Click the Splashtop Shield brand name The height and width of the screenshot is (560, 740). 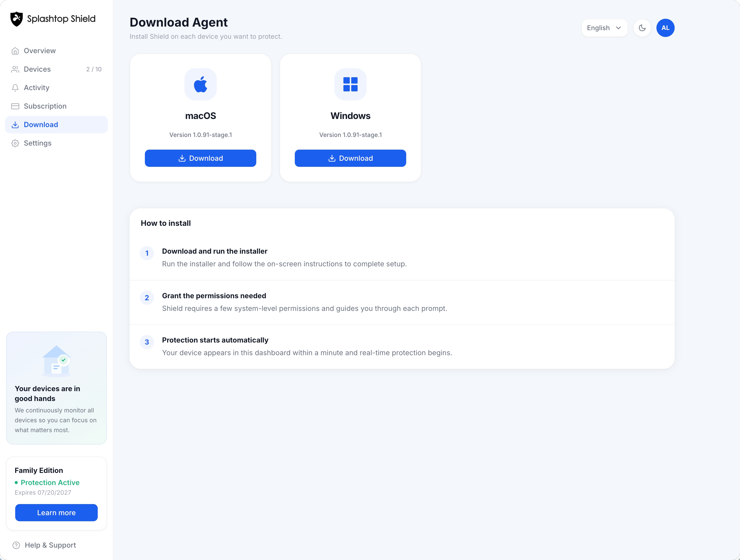point(61,19)
